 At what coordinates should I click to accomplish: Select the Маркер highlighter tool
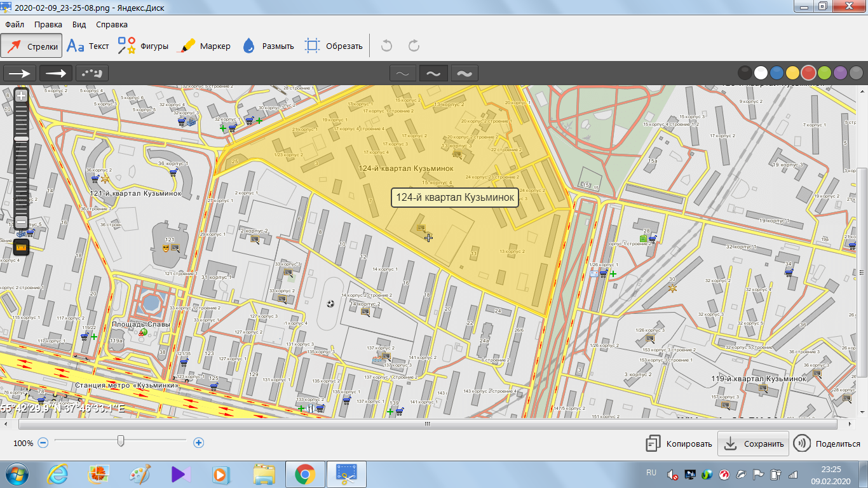205,46
